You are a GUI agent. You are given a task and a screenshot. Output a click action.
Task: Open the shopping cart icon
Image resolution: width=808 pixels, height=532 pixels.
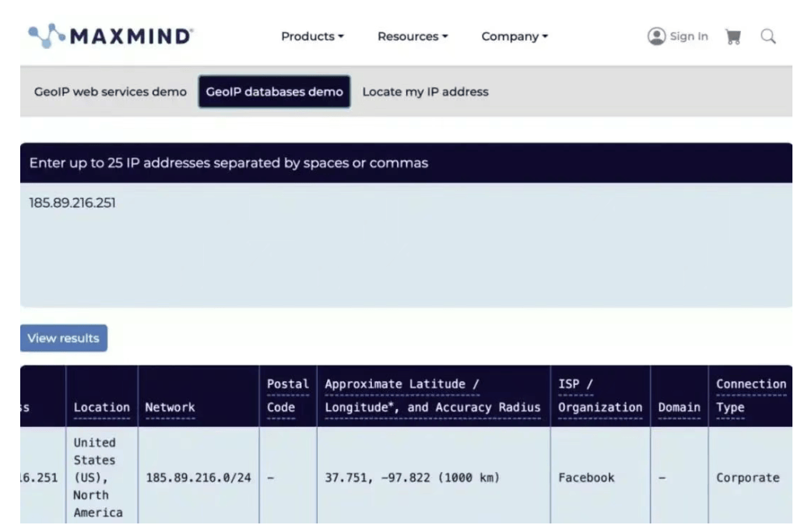(732, 37)
